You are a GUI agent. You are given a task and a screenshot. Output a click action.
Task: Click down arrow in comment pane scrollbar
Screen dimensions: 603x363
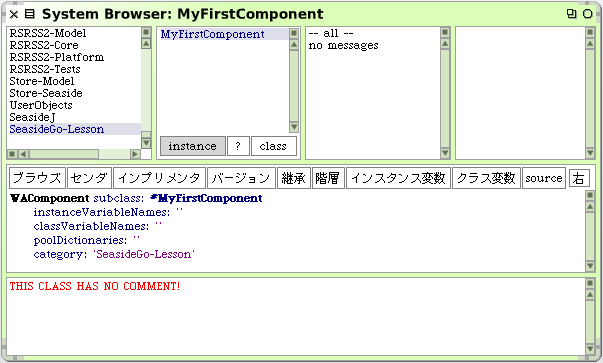590,349
